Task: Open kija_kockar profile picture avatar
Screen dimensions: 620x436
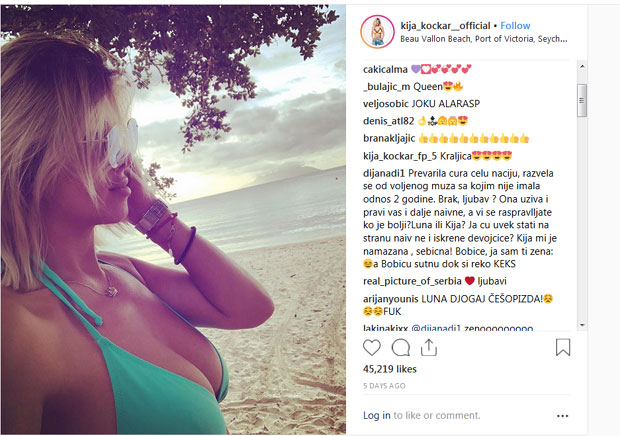Action: coord(377,32)
